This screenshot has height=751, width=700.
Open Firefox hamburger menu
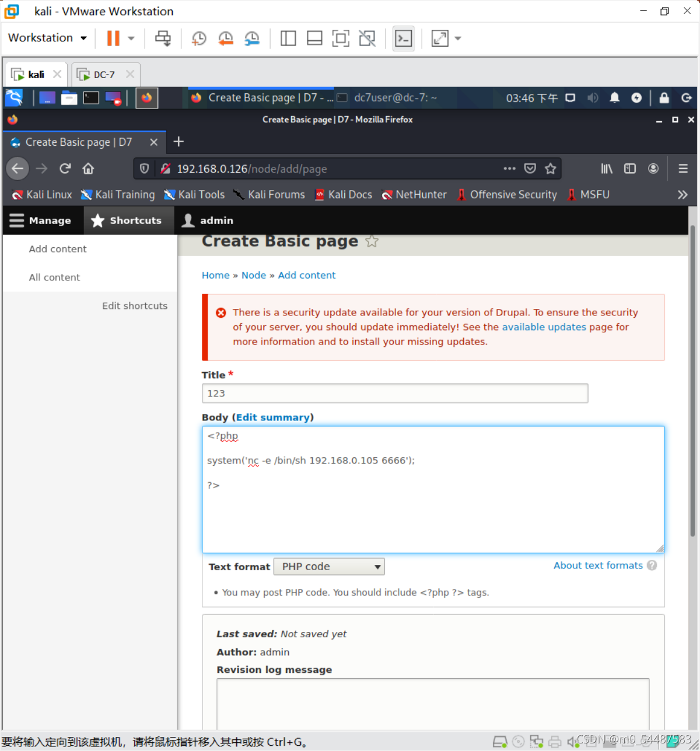(x=683, y=169)
